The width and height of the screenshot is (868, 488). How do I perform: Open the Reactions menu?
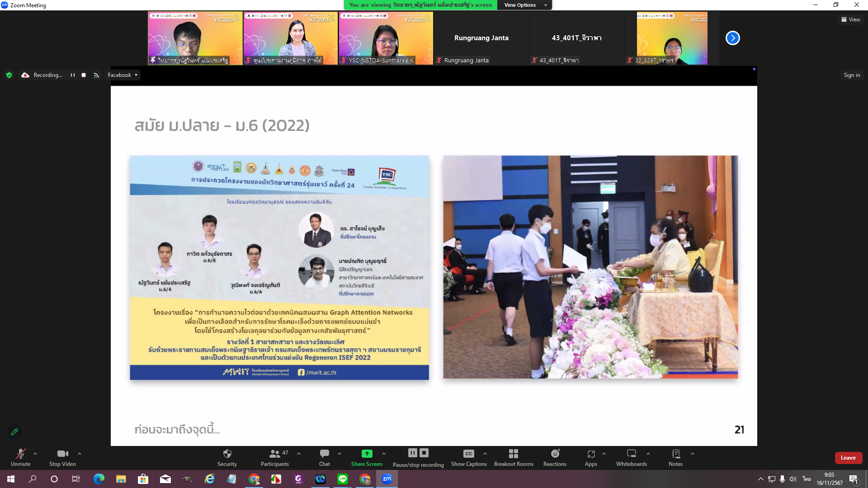[x=555, y=454]
